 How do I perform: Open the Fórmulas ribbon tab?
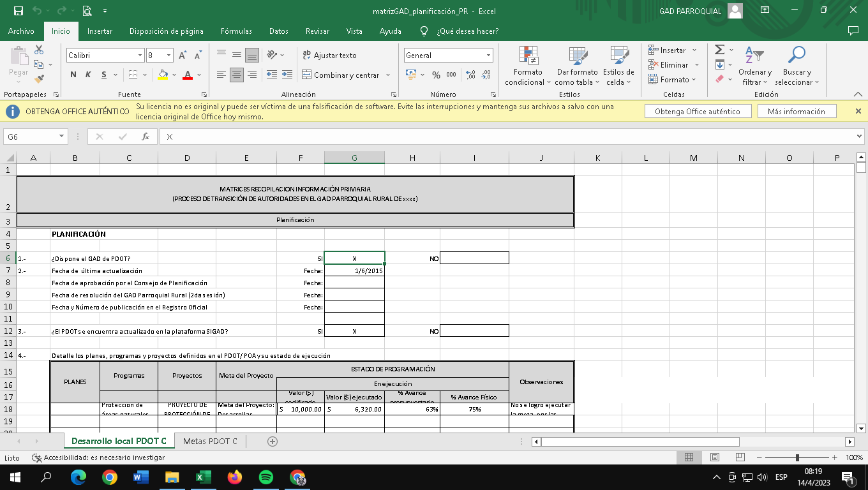tap(236, 31)
